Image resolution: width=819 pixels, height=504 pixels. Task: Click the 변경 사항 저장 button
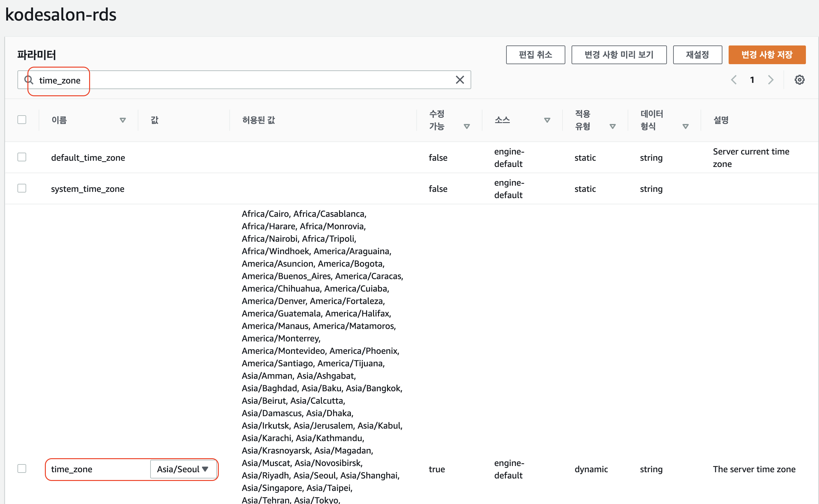767,55
